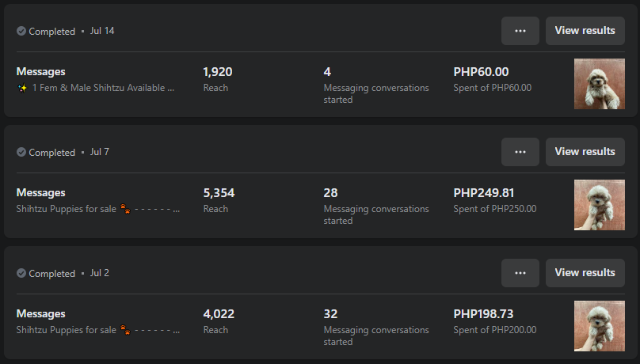
Task: Open puppy thumbnail of PHP198.73 ad
Action: coord(593,326)
